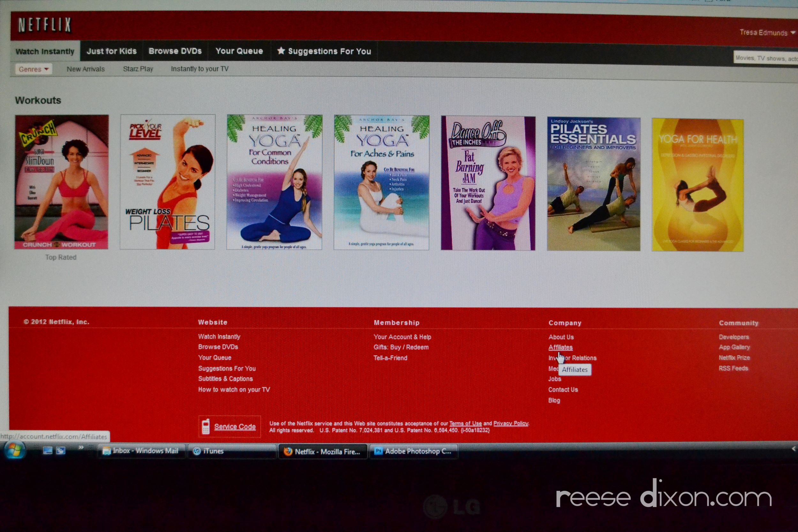Open the Dance Off the Inches cover

(488, 183)
